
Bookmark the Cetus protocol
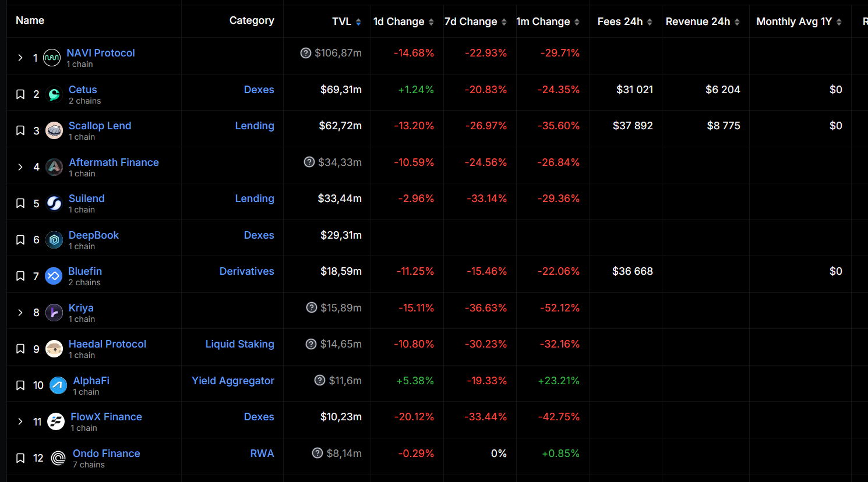coord(20,94)
